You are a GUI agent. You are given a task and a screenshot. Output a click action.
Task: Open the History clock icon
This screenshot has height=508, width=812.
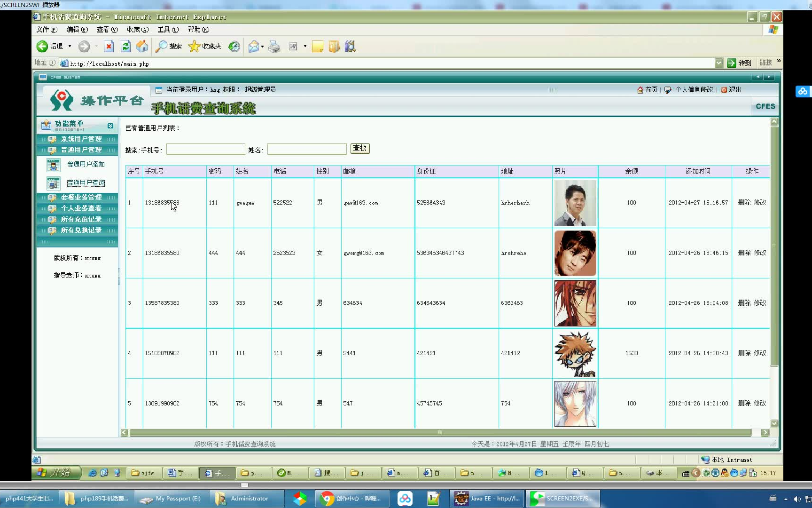click(234, 46)
